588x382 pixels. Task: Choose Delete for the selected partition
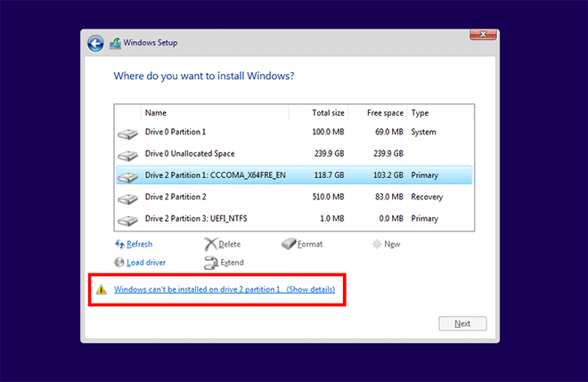click(x=230, y=244)
